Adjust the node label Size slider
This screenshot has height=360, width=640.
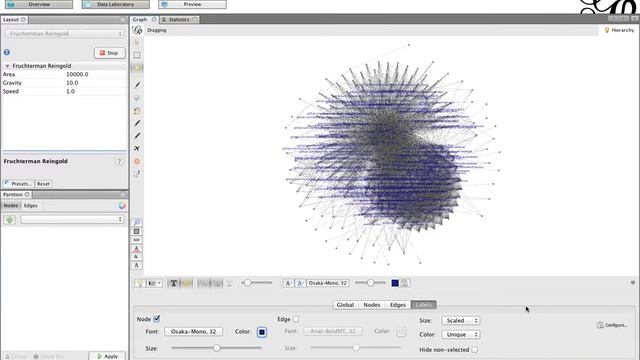click(x=217, y=348)
